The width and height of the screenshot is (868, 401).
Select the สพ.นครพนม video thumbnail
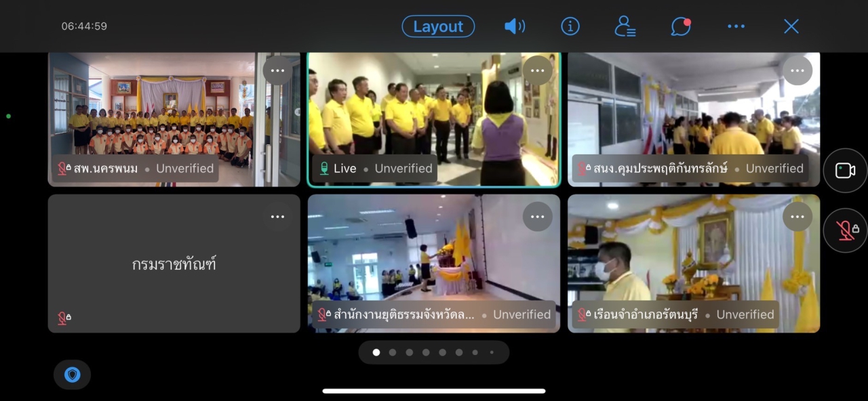point(174,119)
